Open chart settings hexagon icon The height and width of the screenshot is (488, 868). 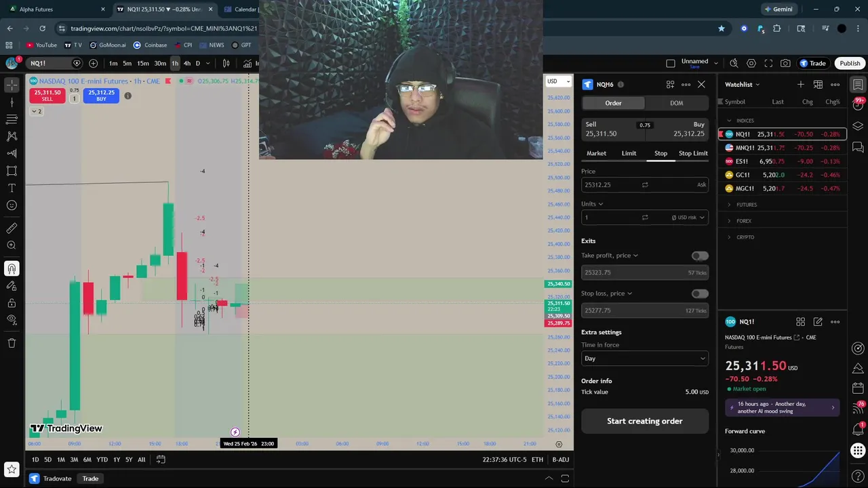tap(751, 63)
